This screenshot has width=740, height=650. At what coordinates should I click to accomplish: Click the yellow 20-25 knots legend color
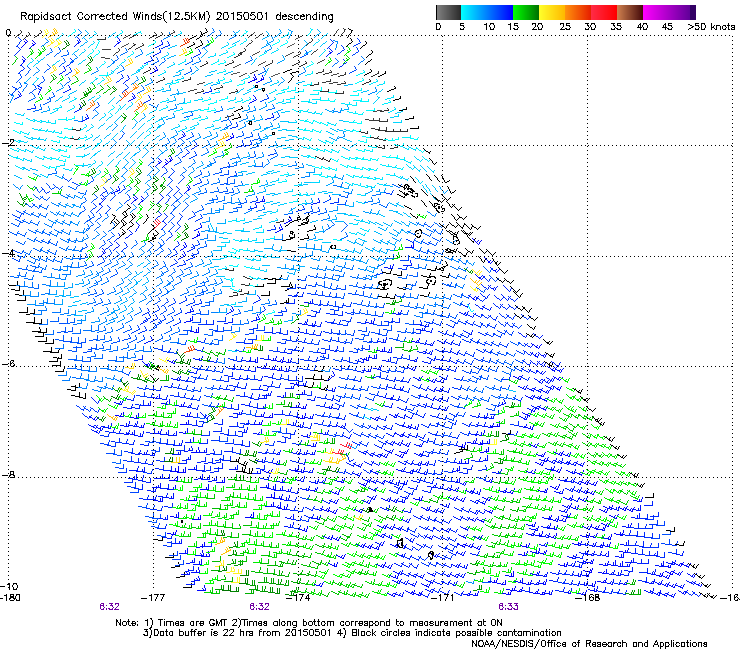552,12
